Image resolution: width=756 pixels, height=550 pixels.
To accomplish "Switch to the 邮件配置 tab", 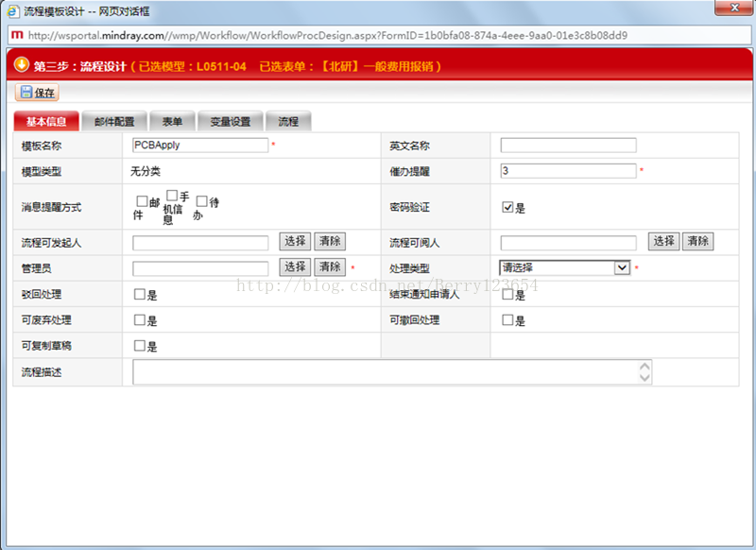I will click(114, 121).
